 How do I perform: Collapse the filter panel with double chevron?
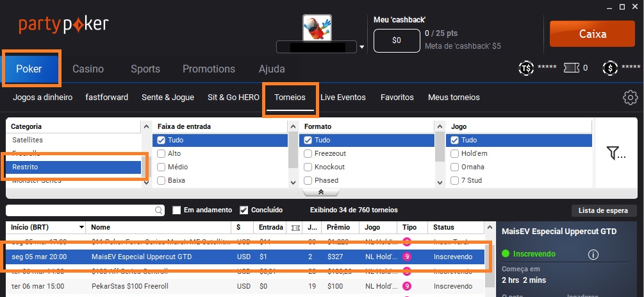pyautogui.click(x=321, y=192)
